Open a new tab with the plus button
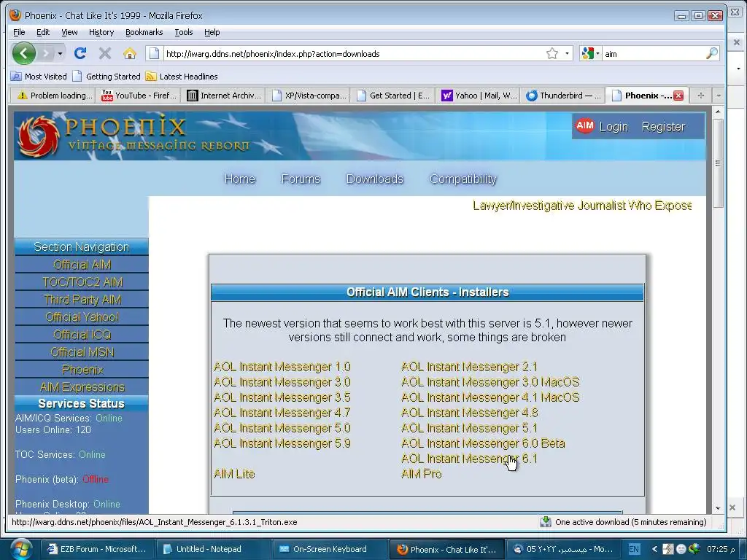 point(700,96)
